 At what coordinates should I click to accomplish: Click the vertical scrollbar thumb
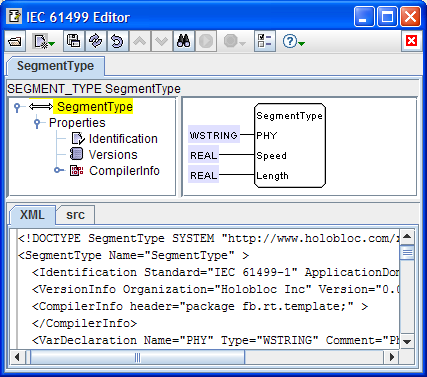pyautogui.click(x=407, y=252)
